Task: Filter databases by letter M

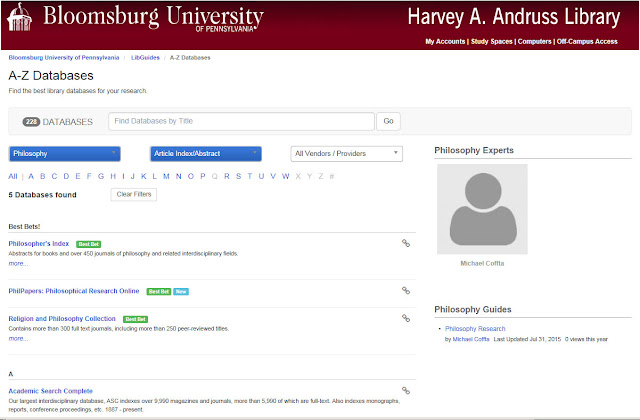Action: [x=166, y=176]
